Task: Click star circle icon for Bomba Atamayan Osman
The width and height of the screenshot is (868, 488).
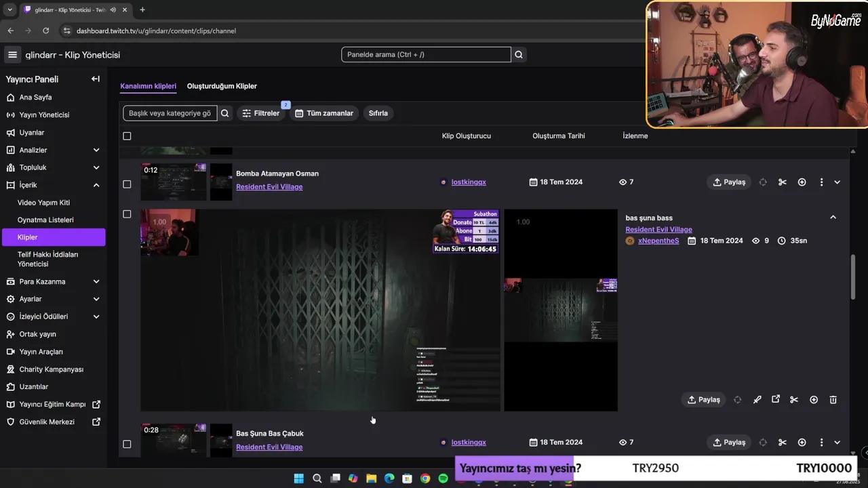Action: tap(802, 182)
